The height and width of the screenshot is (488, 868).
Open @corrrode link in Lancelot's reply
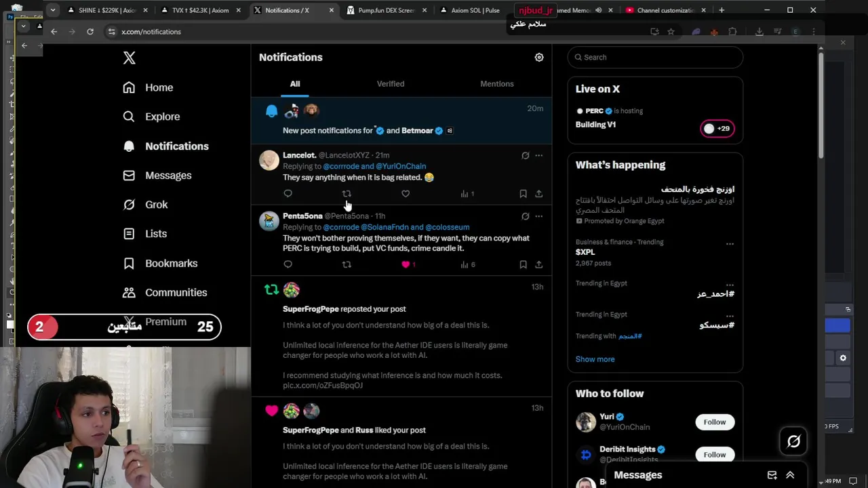pyautogui.click(x=341, y=166)
